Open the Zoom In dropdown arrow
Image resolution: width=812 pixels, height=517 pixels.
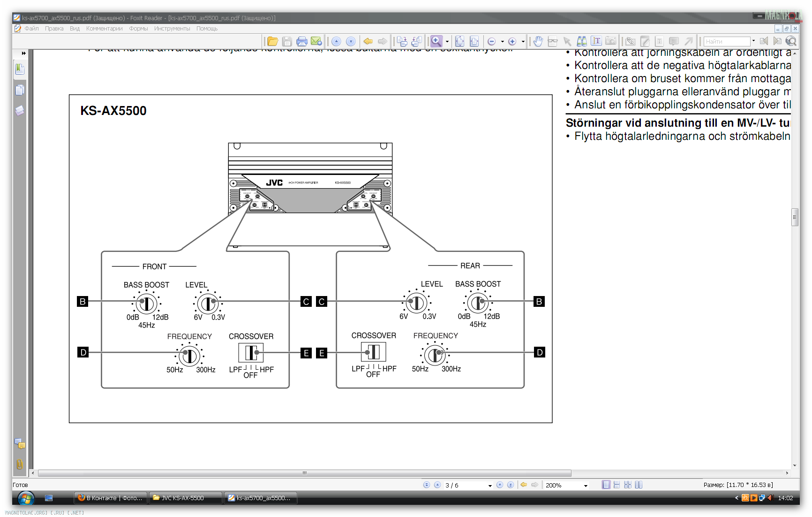point(523,41)
